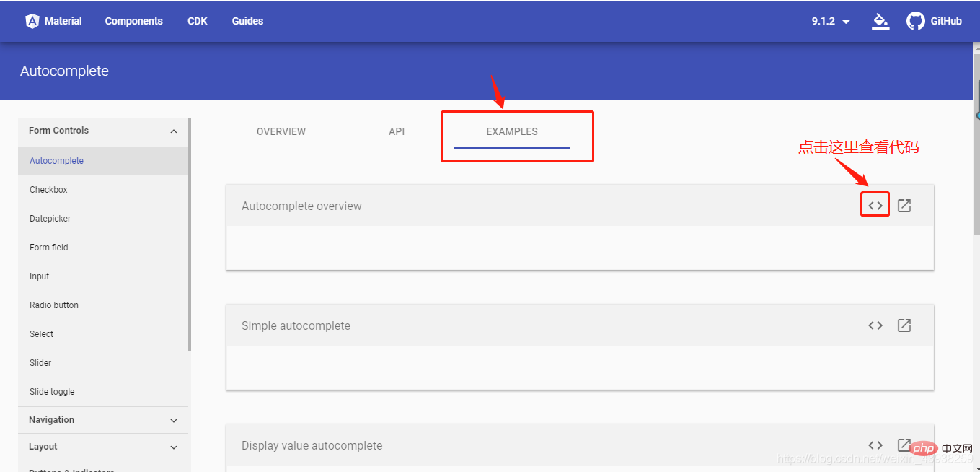The image size is (980, 472).
Task: Open Display value autocomplete in StackBlitz
Action: 904,445
